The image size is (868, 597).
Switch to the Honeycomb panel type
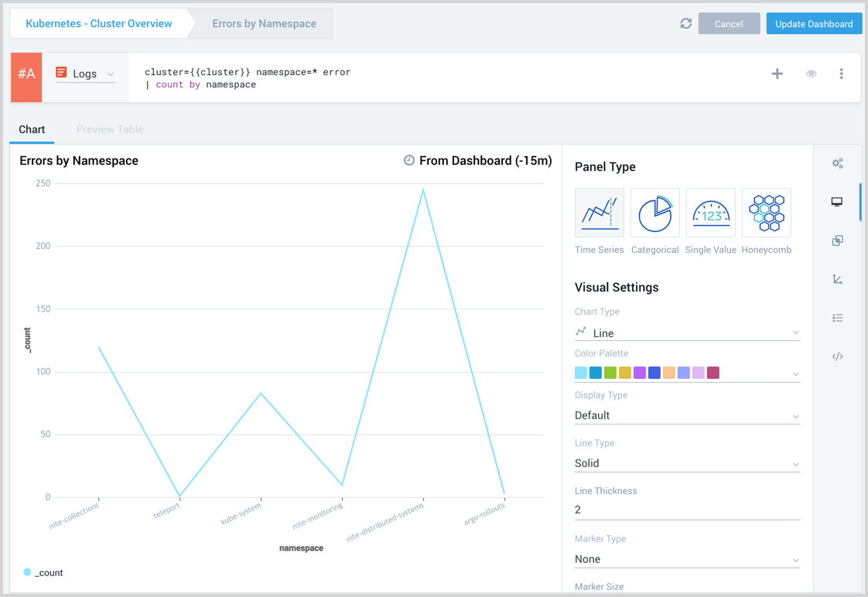tap(766, 213)
